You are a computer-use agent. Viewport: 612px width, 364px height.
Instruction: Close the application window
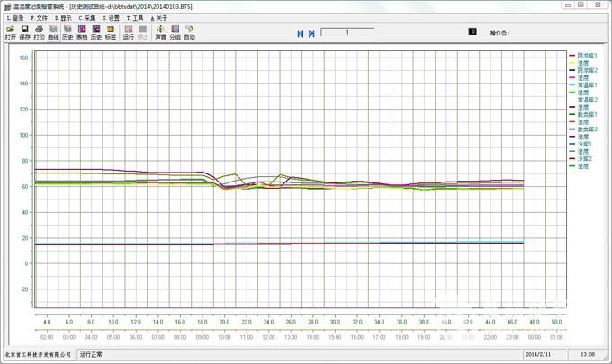tap(598, 5)
